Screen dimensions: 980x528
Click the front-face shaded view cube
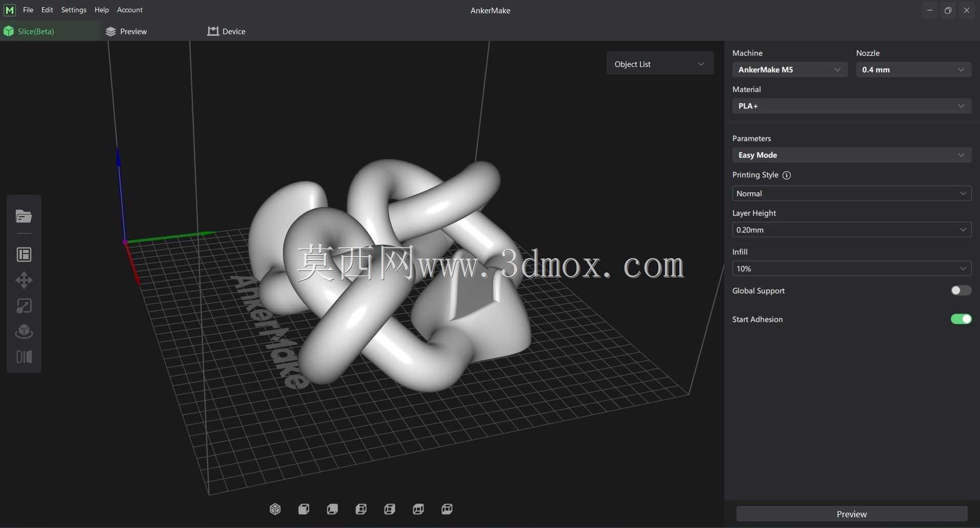coord(304,509)
